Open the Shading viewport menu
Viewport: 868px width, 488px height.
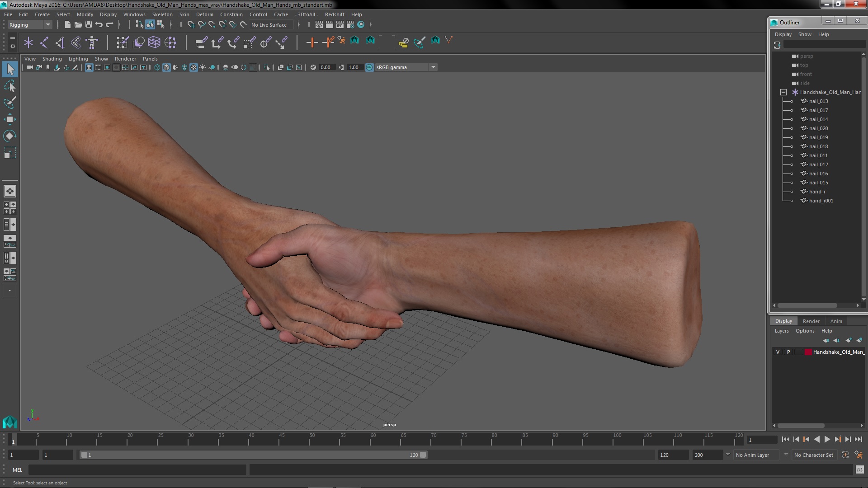(52, 59)
